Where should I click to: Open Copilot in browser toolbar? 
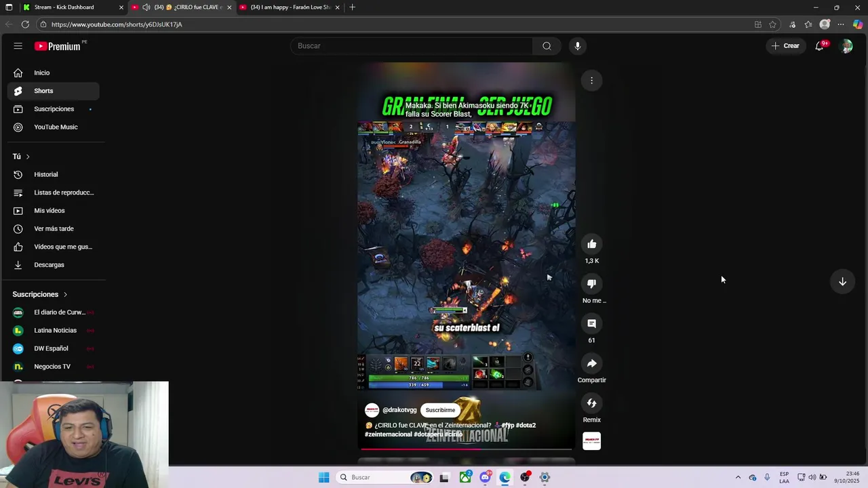click(x=858, y=24)
